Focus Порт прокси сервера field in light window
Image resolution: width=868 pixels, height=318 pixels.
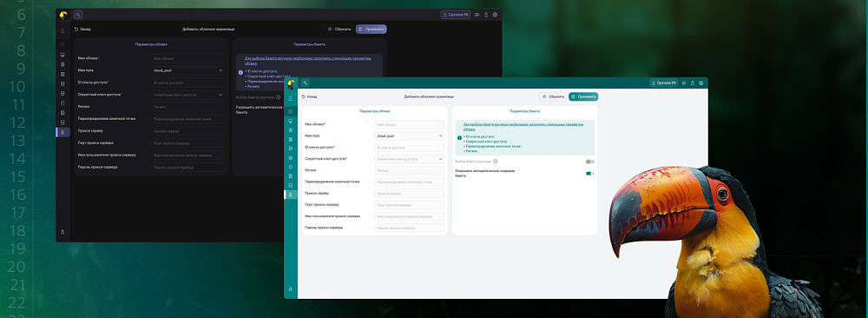[x=409, y=205]
